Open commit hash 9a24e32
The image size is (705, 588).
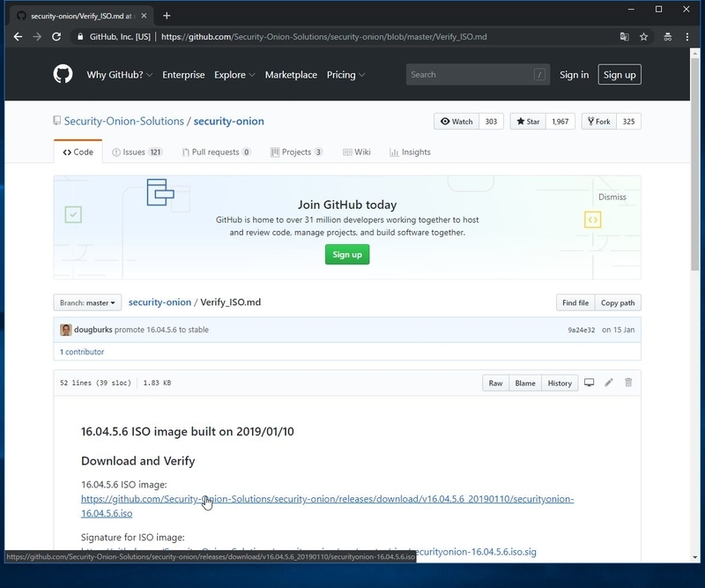[x=582, y=331]
